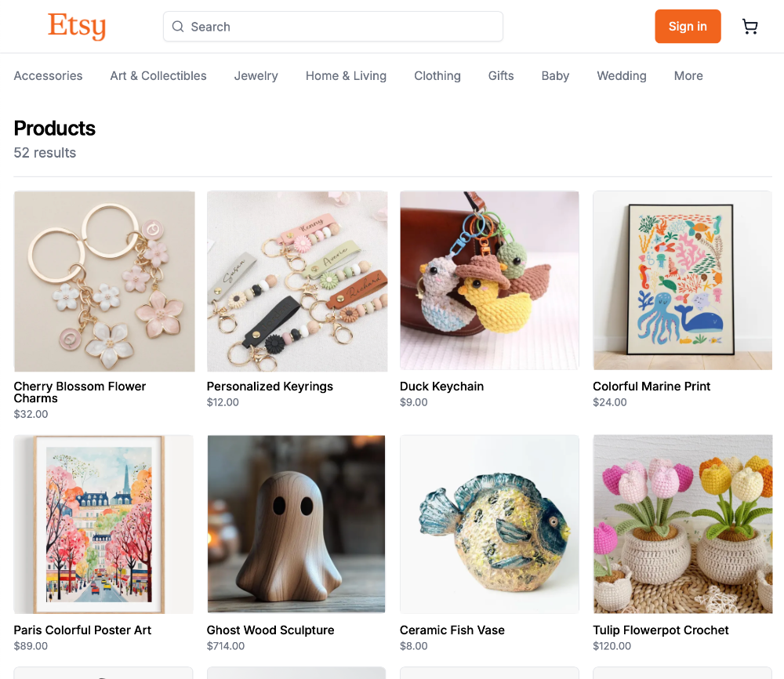Open the shopping cart
The image size is (784, 679).
(750, 26)
